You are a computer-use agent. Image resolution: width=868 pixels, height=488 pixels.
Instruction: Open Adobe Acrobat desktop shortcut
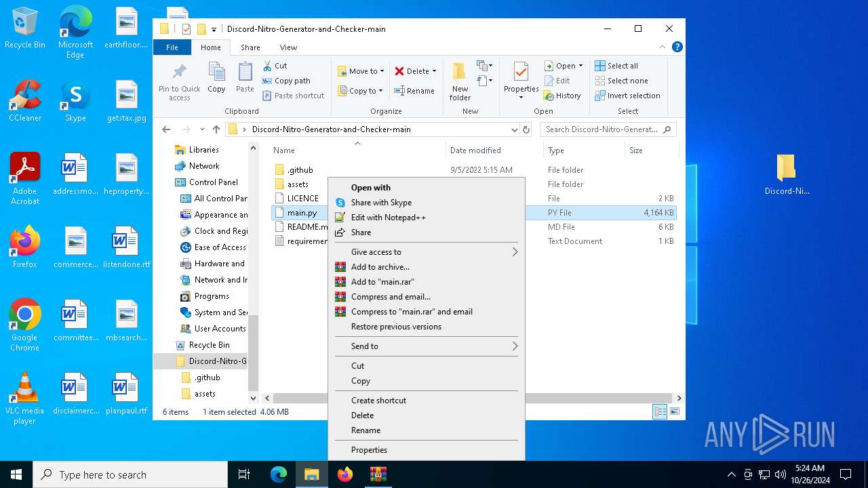coord(25,178)
